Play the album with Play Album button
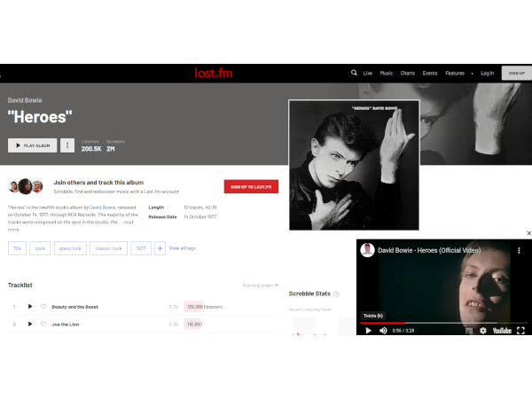Viewport: 532px width, 399px height. [32, 145]
